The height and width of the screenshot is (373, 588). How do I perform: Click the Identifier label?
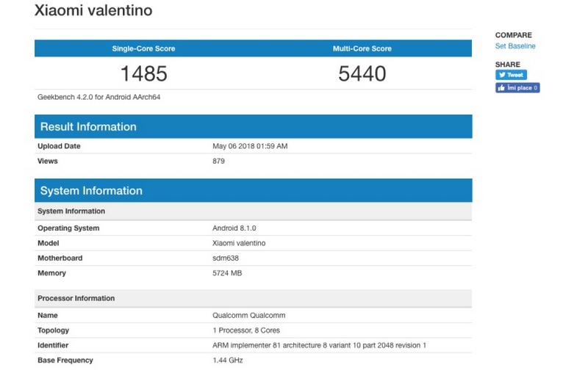coord(53,345)
